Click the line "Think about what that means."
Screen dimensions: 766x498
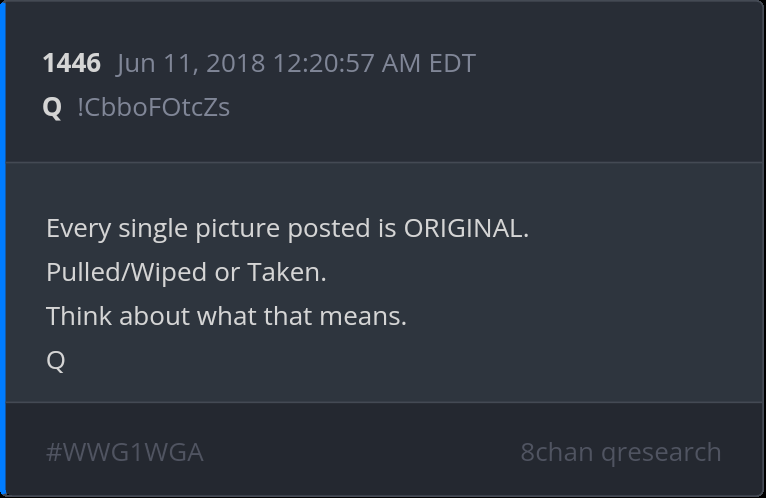click(x=226, y=317)
